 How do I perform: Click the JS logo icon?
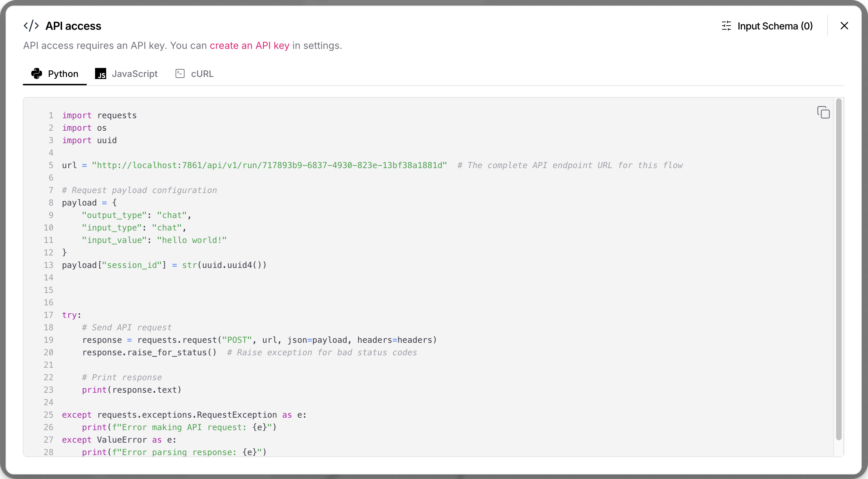pyautogui.click(x=101, y=73)
